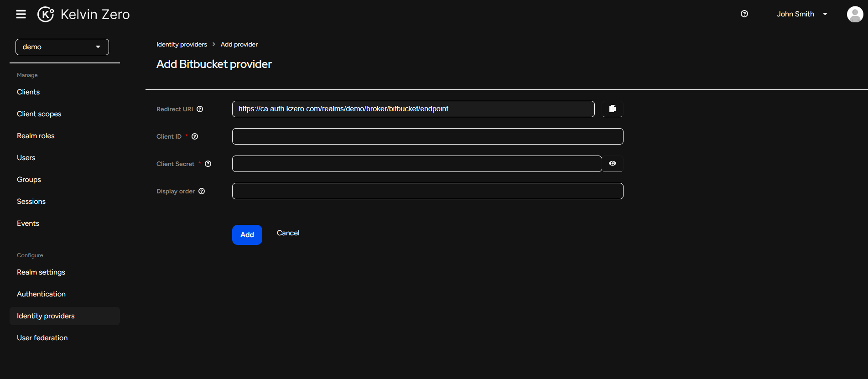This screenshot has width=868, height=379.
Task: Click the blue Add button
Action: [247, 235]
